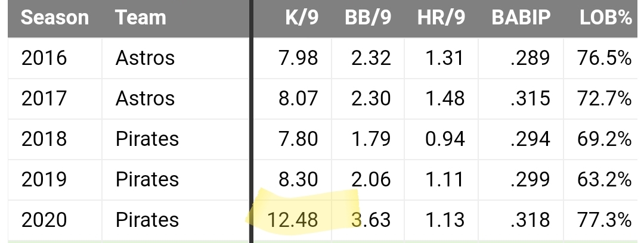
Task: Select the 7.98 K/9 value for 2016
Action: click(x=298, y=58)
